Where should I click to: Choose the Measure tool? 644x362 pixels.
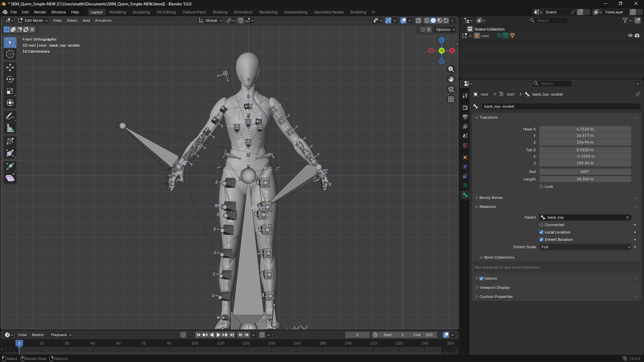click(x=10, y=128)
